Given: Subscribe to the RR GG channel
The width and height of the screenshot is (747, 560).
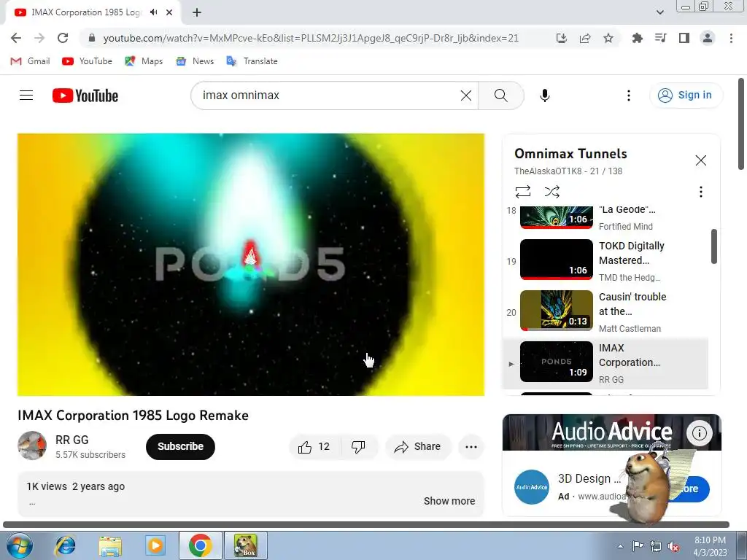Looking at the screenshot, I should click(x=180, y=447).
